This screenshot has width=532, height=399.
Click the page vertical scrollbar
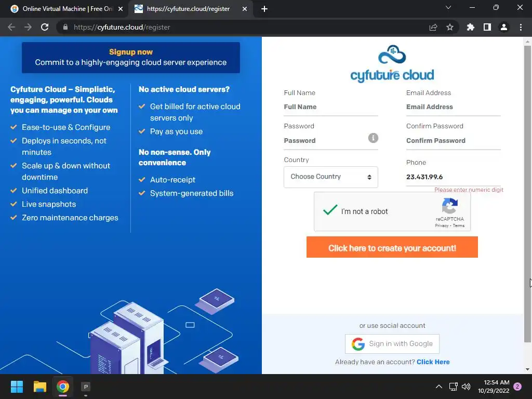[x=527, y=193]
